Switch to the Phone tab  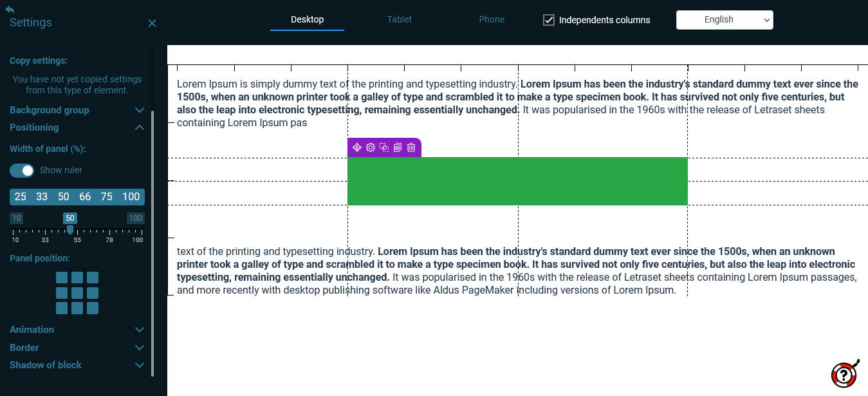coord(492,19)
